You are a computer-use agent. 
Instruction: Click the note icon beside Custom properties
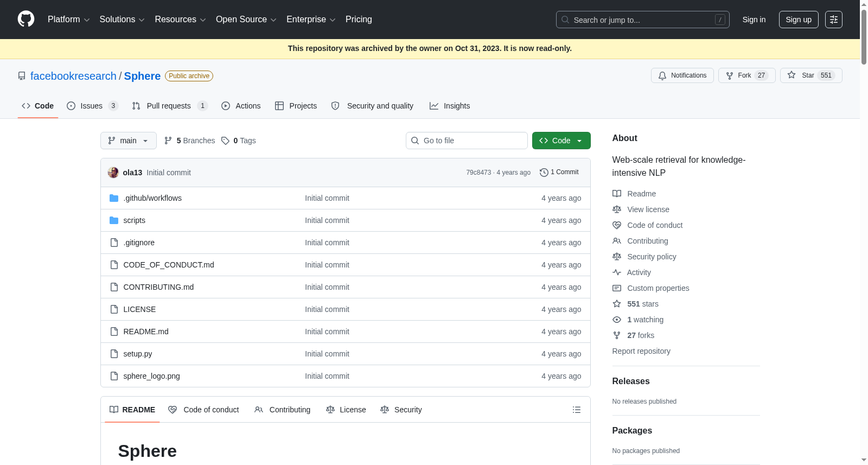tap(617, 288)
